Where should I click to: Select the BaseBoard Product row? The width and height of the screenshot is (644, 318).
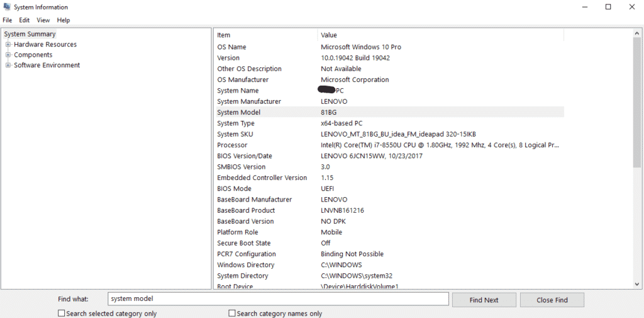(389, 210)
